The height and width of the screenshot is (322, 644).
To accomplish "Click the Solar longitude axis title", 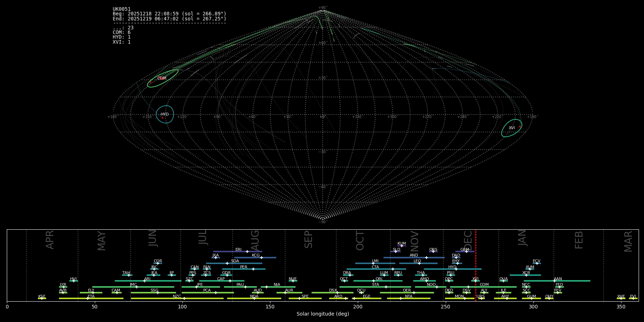I will [323, 314].
